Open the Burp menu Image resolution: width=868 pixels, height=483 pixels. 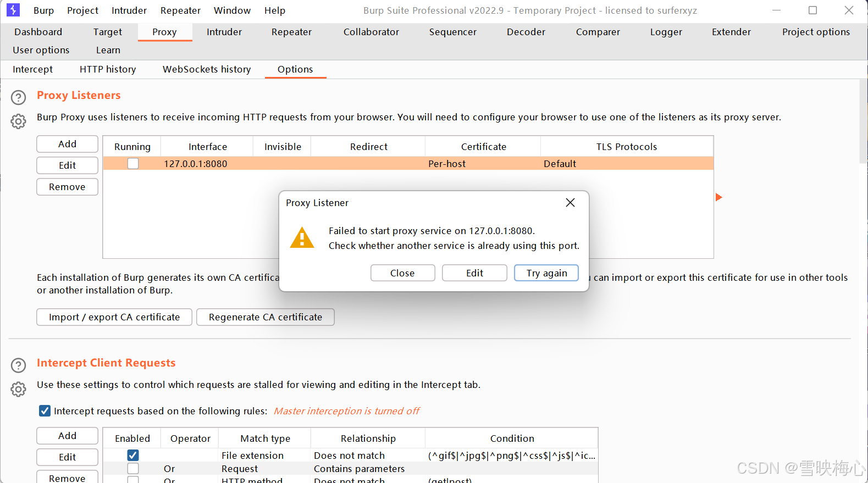point(43,10)
